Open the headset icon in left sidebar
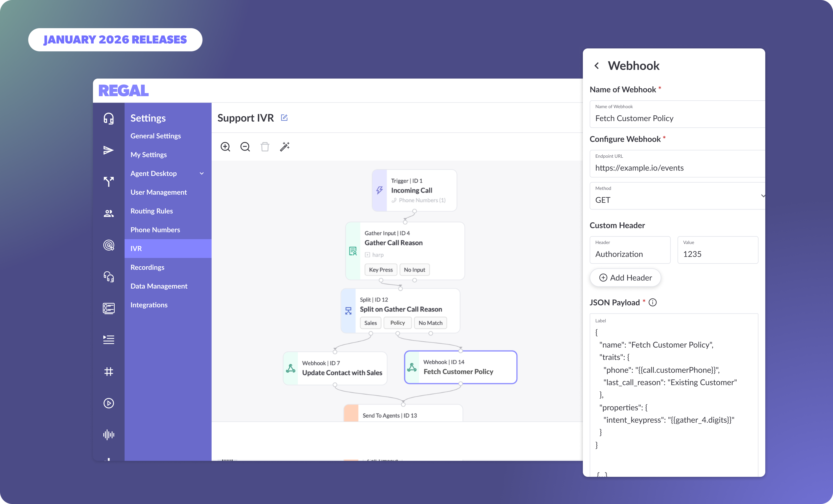833x504 pixels. [x=109, y=119]
